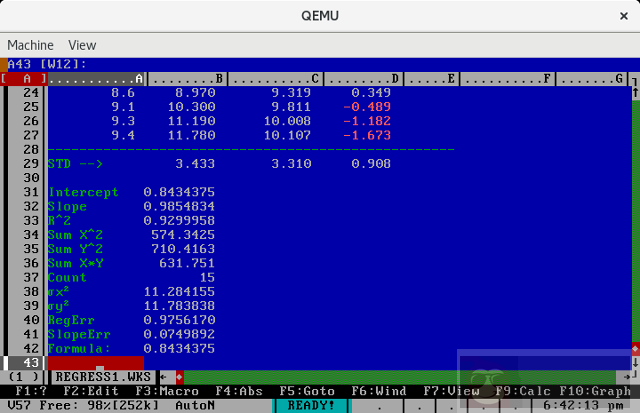Select the red negative value -1.673
This screenshot has width=640, height=413.
(x=370, y=135)
